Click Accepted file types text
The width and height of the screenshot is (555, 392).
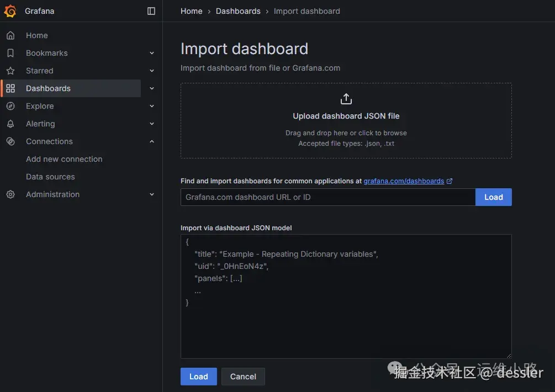346,144
